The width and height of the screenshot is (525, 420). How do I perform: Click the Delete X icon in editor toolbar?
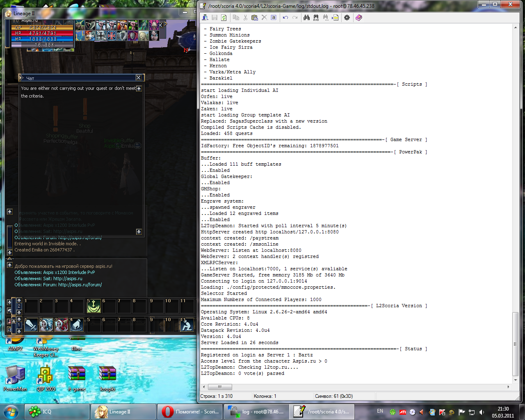(264, 18)
